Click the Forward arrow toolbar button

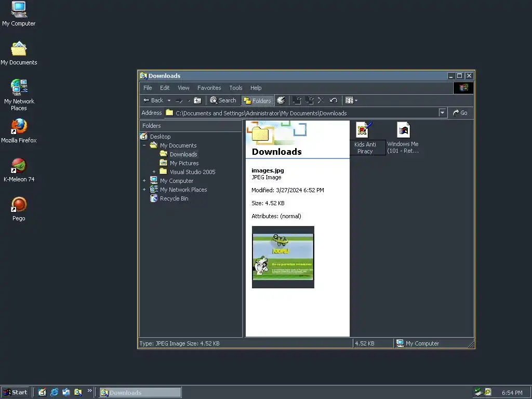coord(179,100)
